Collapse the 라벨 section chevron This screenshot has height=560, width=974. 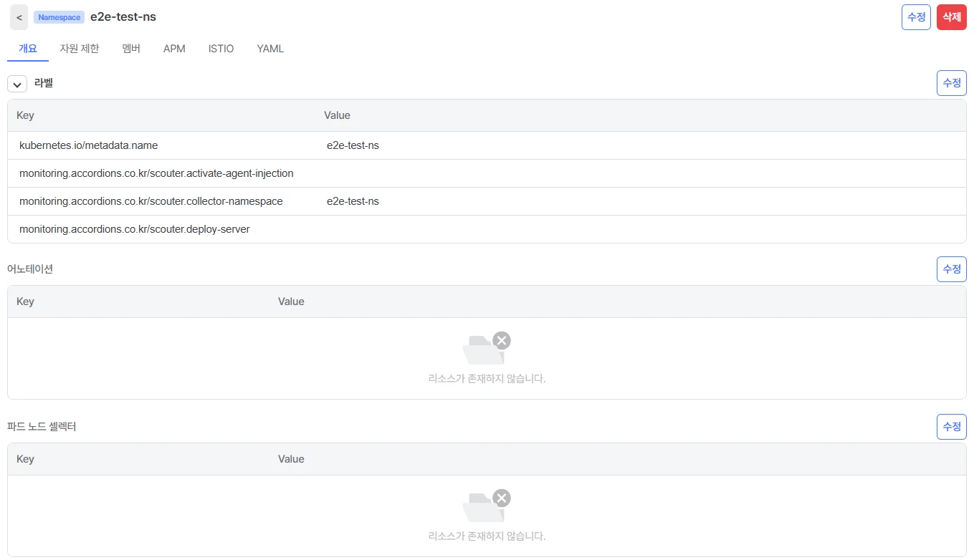point(17,85)
